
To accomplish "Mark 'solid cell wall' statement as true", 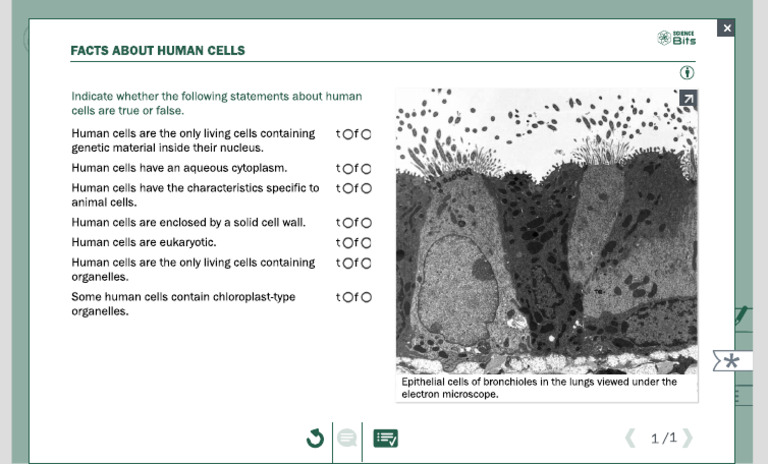I will coord(347,223).
